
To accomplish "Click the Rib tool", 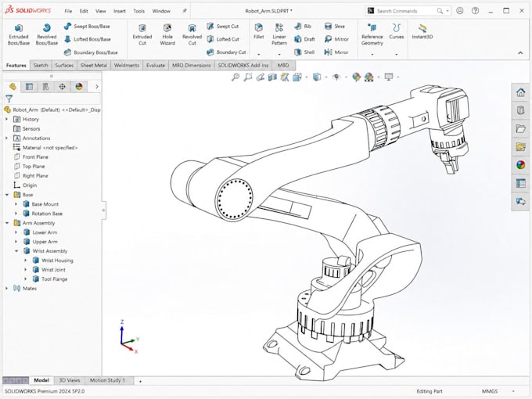I will pos(303,26).
